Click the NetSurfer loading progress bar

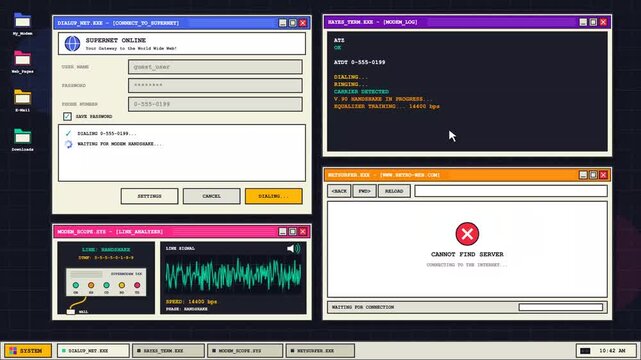click(560, 307)
